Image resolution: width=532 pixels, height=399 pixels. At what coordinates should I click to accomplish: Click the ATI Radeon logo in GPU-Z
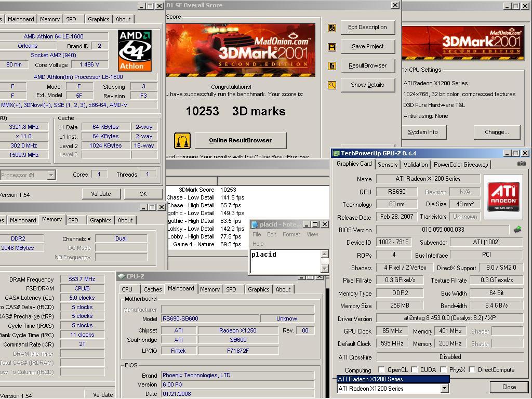(x=503, y=196)
